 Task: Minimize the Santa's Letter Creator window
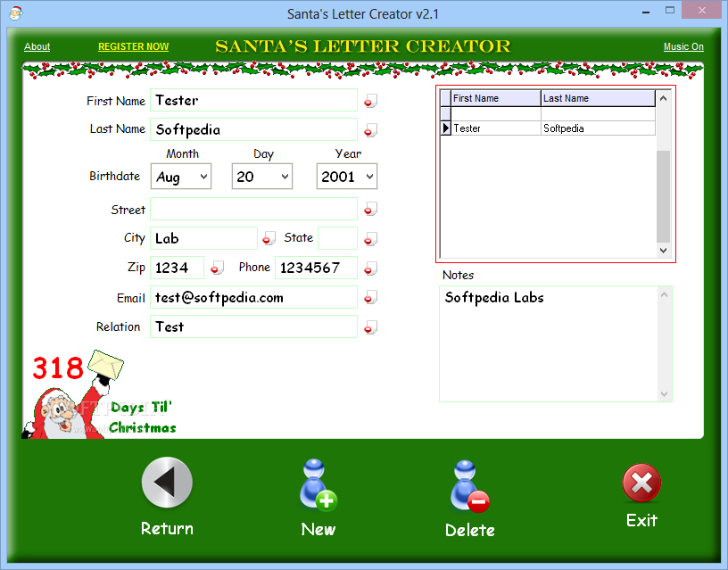click(646, 12)
